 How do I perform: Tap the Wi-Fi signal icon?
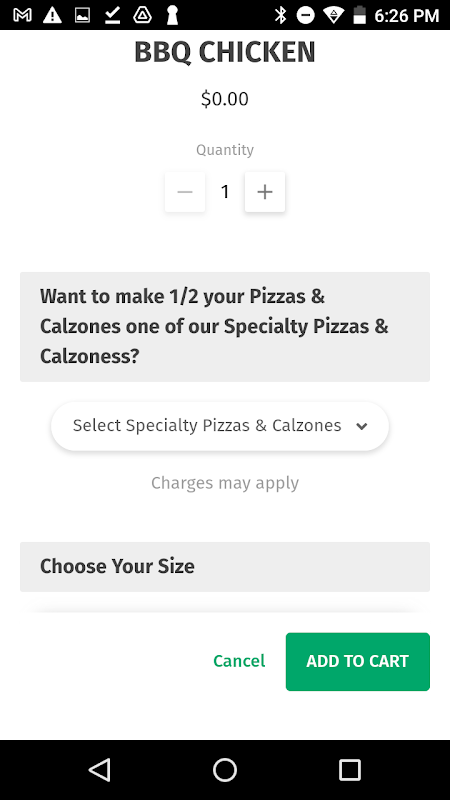(334, 15)
